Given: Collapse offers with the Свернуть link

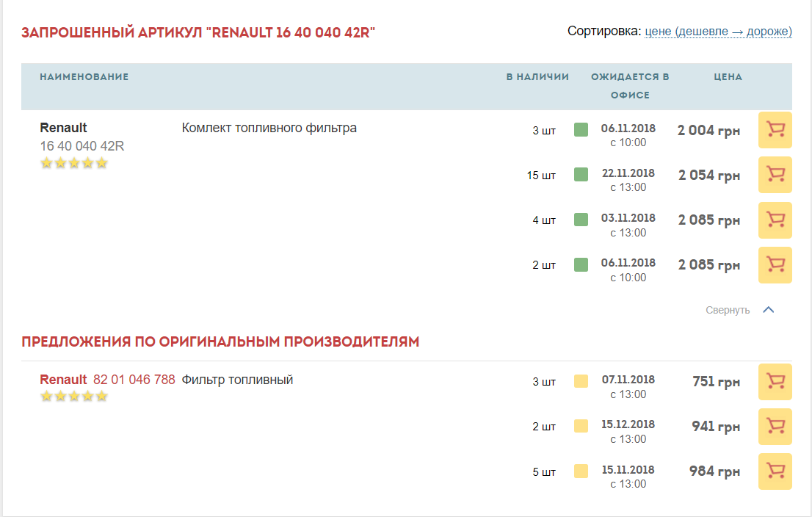Looking at the screenshot, I should point(728,310).
